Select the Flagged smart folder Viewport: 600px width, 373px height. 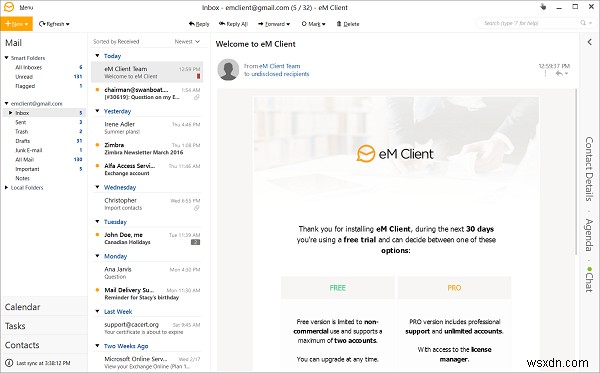pos(25,86)
